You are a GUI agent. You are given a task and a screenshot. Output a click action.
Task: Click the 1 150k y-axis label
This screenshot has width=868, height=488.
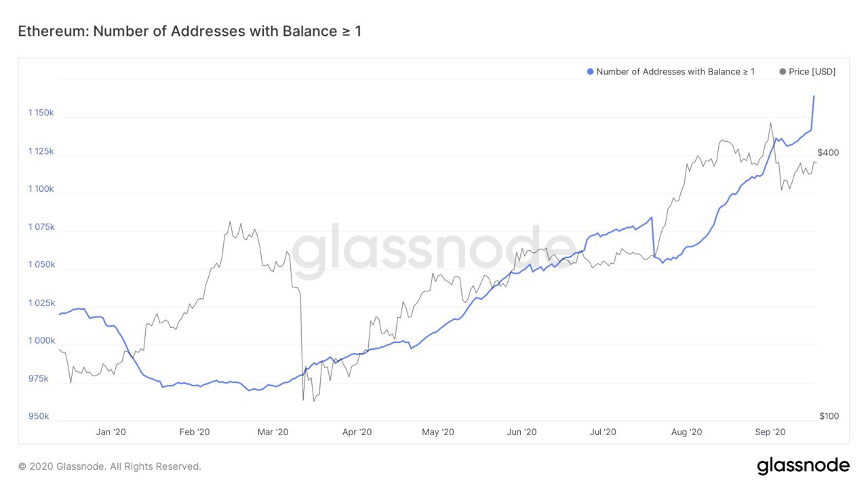(41, 113)
